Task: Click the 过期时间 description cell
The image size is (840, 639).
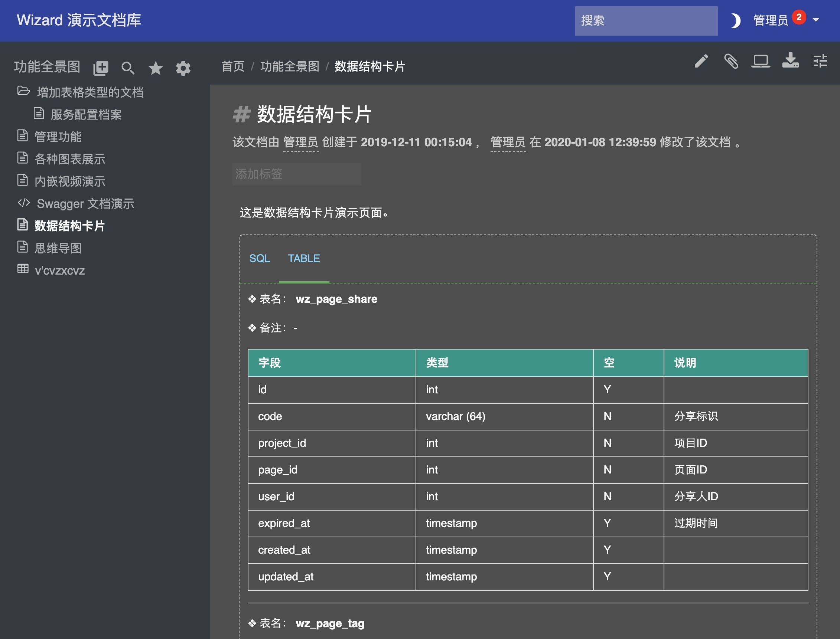Action: click(736, 523)
